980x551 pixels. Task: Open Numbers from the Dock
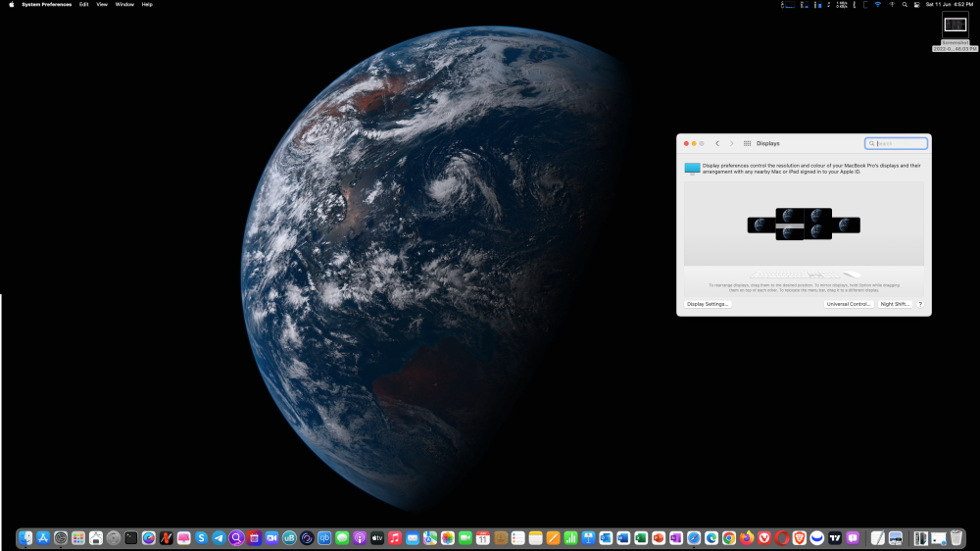tap(570, 538)
